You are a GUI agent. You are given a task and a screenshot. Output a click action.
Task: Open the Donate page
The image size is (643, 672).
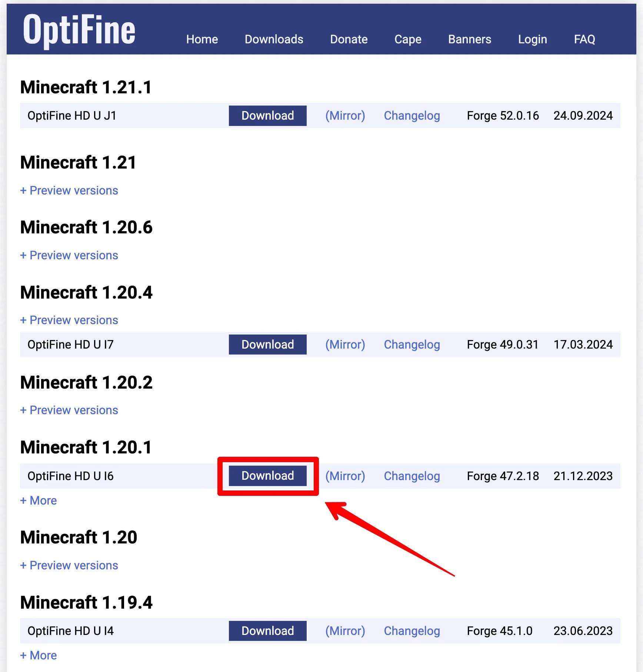[x=349, y=39]
